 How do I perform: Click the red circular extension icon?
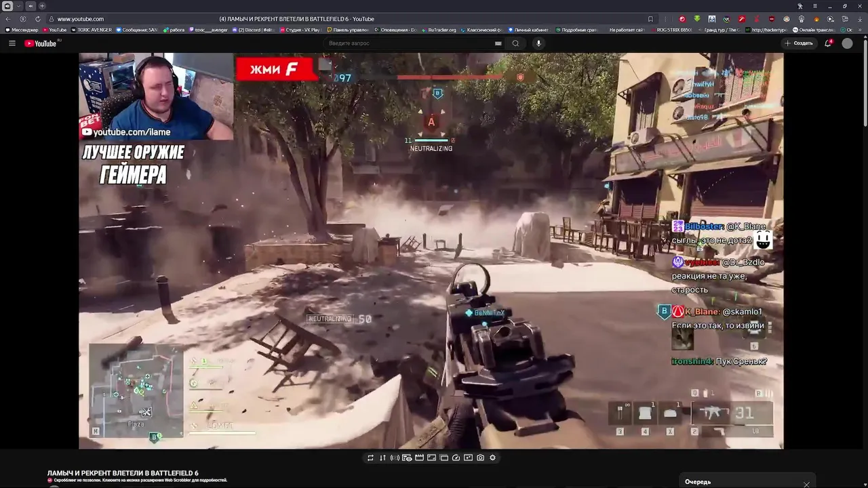point(682,19)
